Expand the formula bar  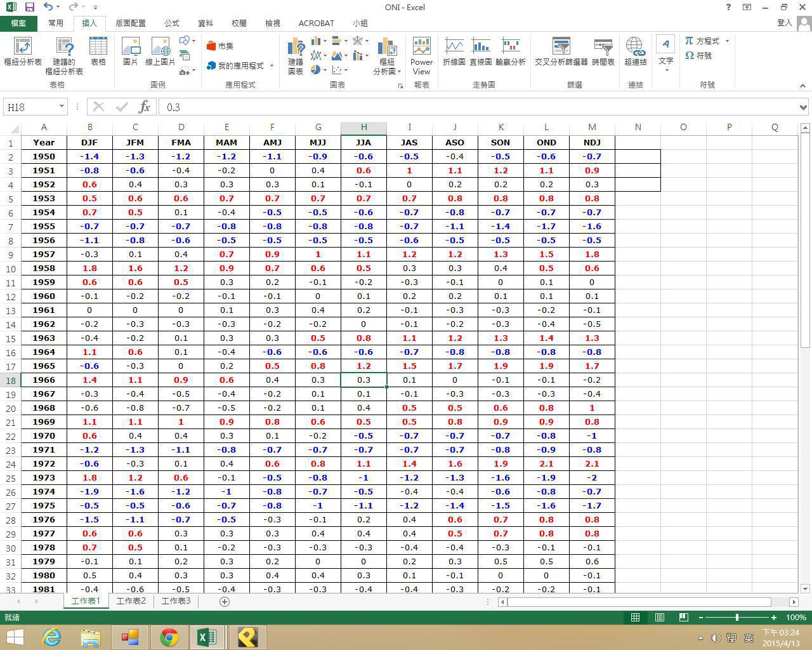pyautogui.click(x=803, y=107)
